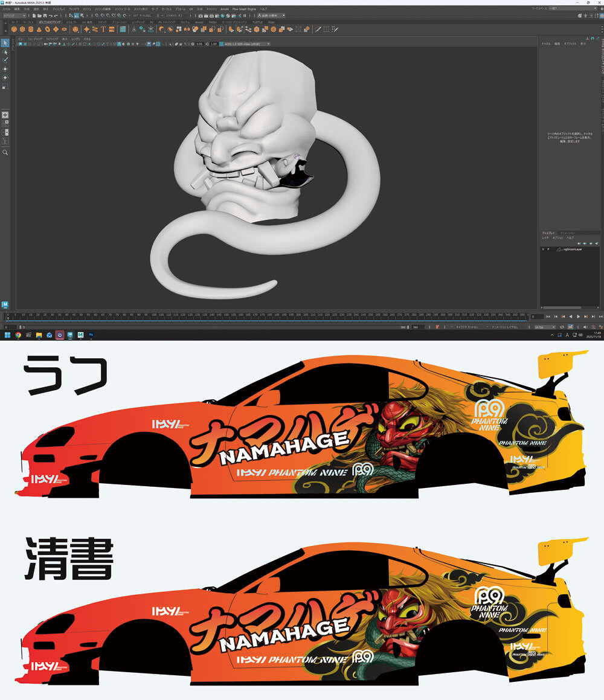Expand the 24 fps frame rate dropdown

(x=545, y=327)
